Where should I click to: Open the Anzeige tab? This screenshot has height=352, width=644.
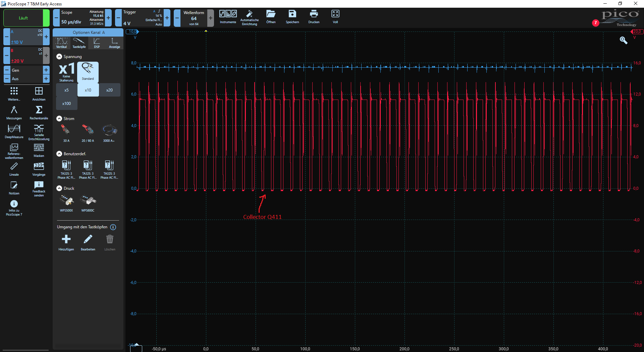[x=114, y=43]
